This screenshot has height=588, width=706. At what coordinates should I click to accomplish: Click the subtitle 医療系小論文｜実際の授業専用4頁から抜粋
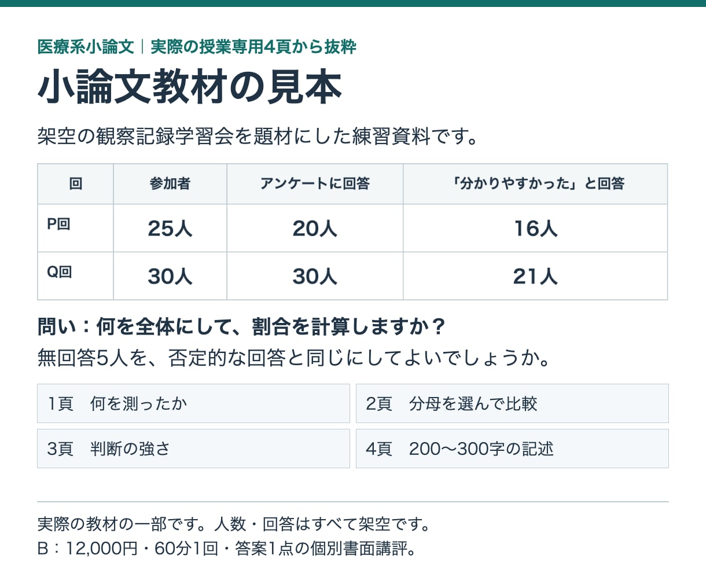click(x=197, y=47)
